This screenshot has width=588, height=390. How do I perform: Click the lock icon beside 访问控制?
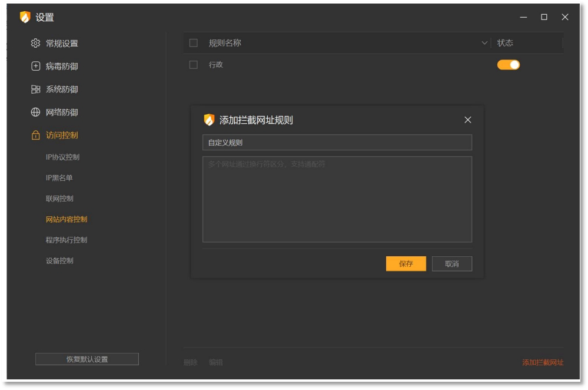pos(35,135)
